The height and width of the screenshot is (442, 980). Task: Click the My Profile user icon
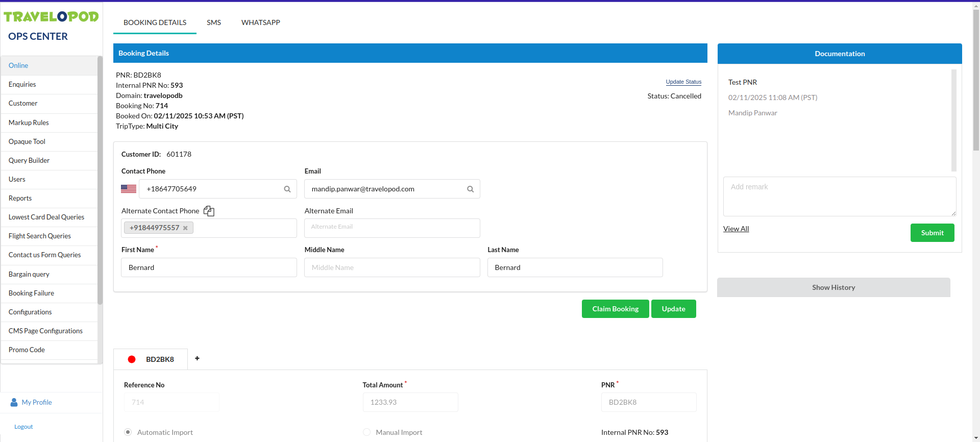14,402
